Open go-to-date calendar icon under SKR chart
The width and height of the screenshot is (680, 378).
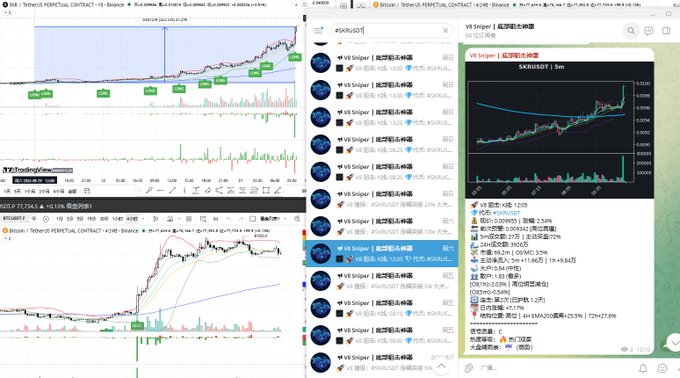tap(87, 191)
